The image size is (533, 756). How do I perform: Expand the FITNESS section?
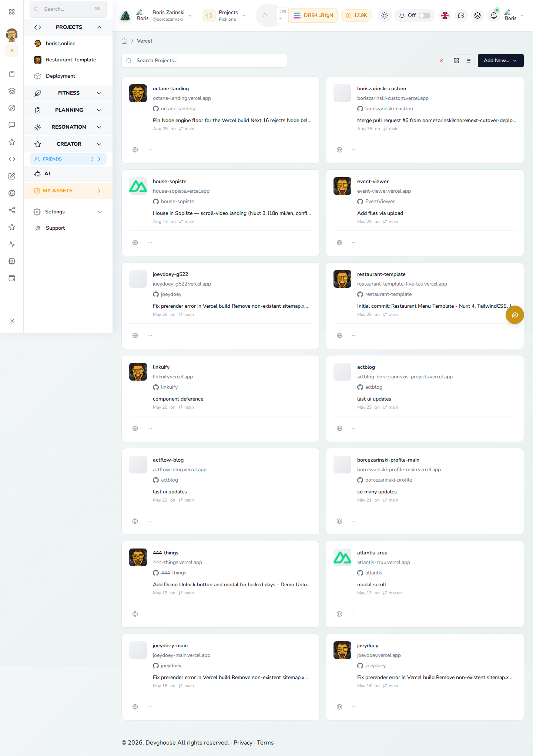[x=68, y=93]
